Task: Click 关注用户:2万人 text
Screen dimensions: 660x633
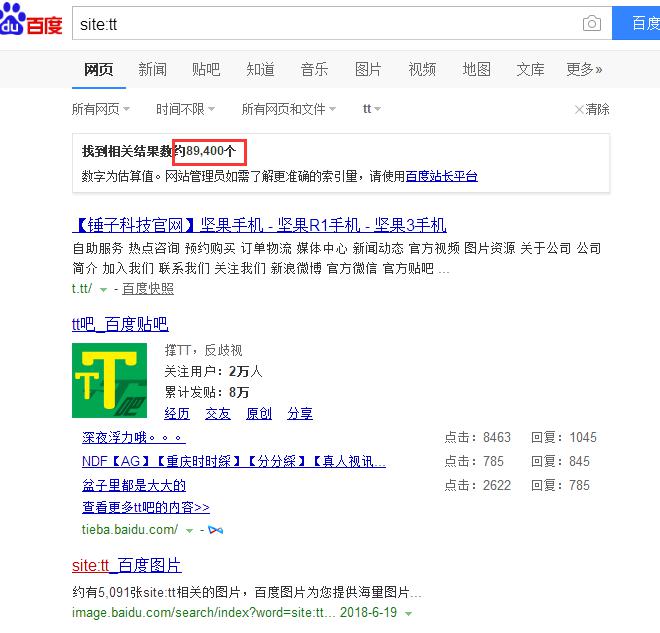Action: click(x=213, y=372)
